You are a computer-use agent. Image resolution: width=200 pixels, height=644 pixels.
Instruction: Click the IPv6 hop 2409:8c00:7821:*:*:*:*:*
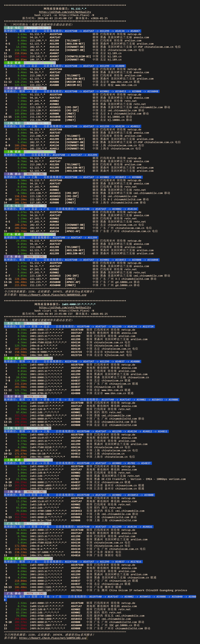(x=48, y=425)
